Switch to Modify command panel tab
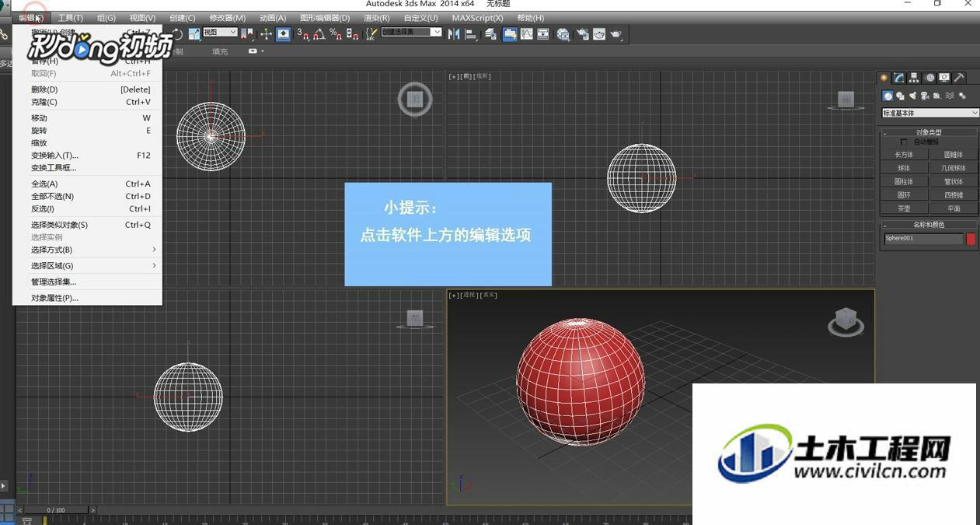Screen dimensions: 980x525 click(x=899, y=78)
